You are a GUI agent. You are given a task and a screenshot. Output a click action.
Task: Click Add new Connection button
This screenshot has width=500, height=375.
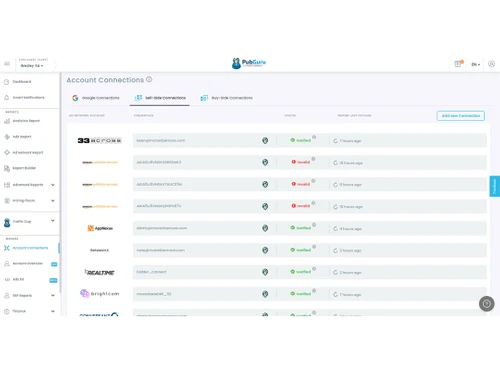(x=461, y=116)
